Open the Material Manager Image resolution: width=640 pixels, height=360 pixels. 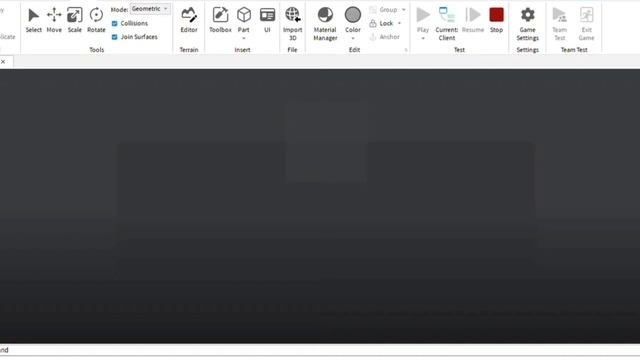(325, 24)
